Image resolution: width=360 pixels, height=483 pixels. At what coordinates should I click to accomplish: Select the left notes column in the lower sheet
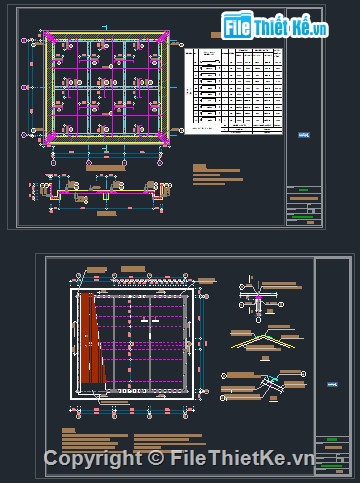[95, 440]
